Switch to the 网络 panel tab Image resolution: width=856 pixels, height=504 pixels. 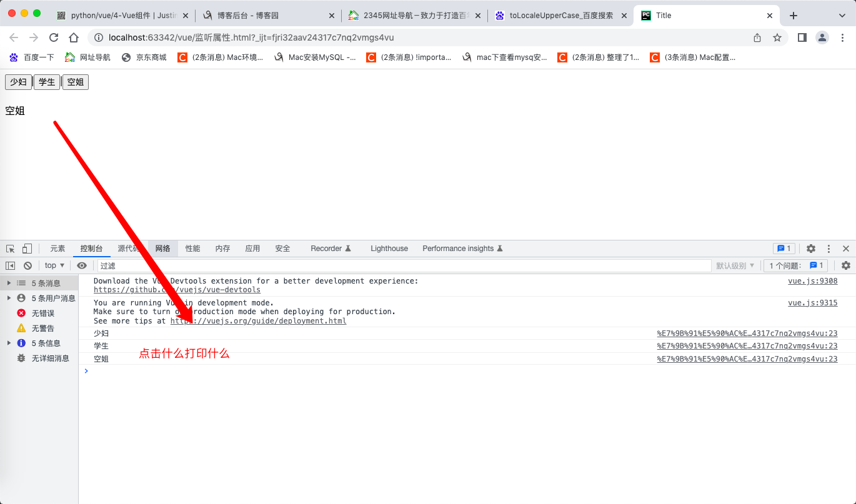click(x=163, y=249)
